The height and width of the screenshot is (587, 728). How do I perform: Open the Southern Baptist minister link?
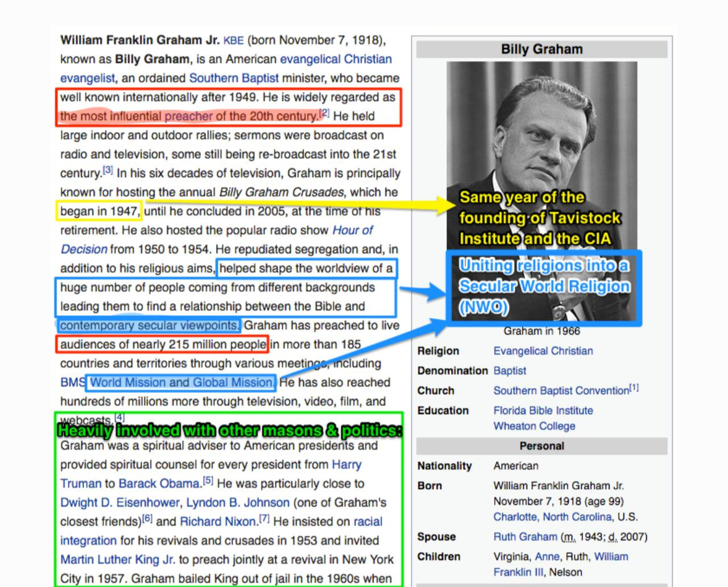(x=234, y=78)
